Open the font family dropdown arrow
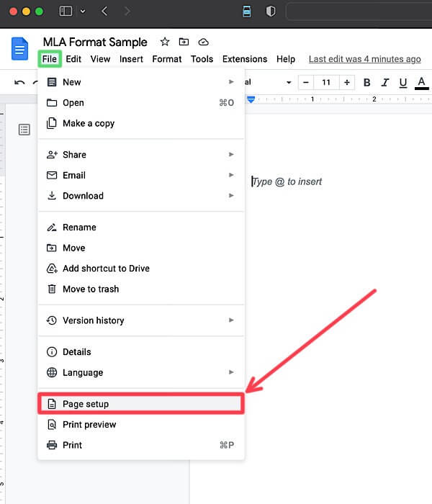The height and width of the screenshot is (504, 432). tap(289, 83)
